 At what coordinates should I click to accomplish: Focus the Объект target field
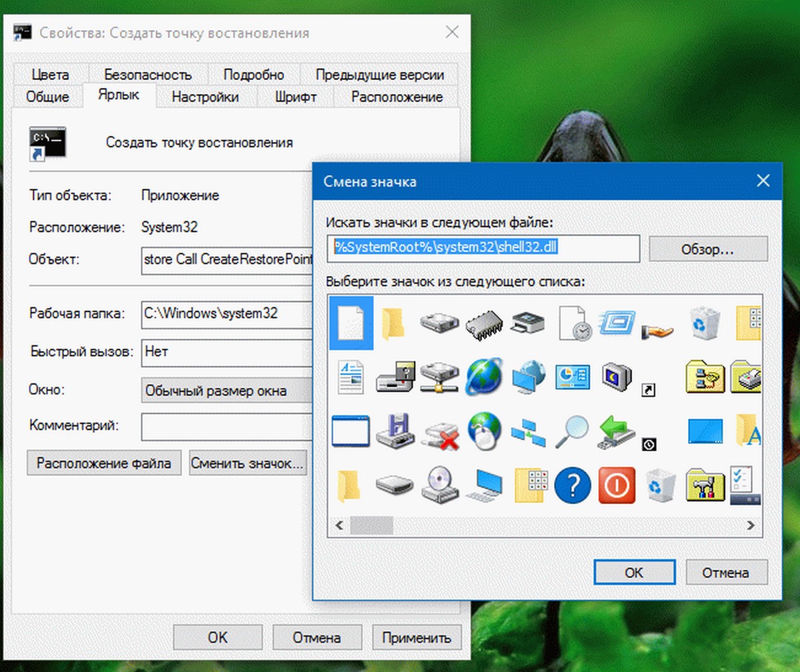pyautogui.click(x=227, y=260)
